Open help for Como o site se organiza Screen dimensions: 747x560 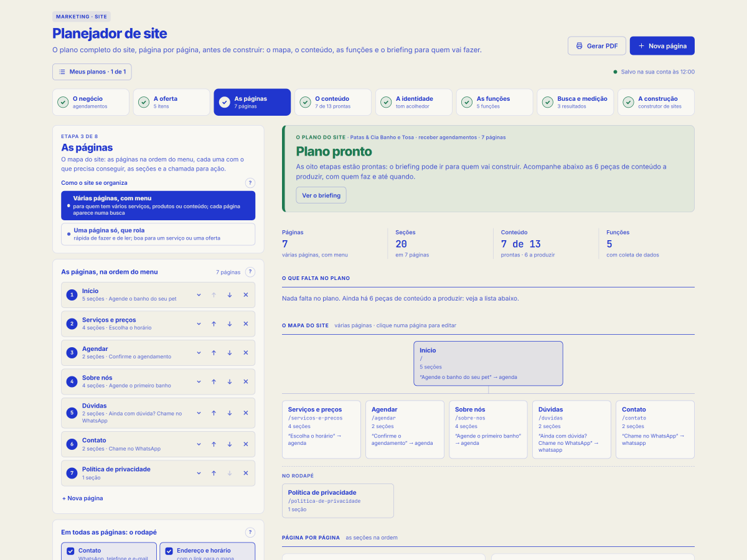(x=250, y=183)
